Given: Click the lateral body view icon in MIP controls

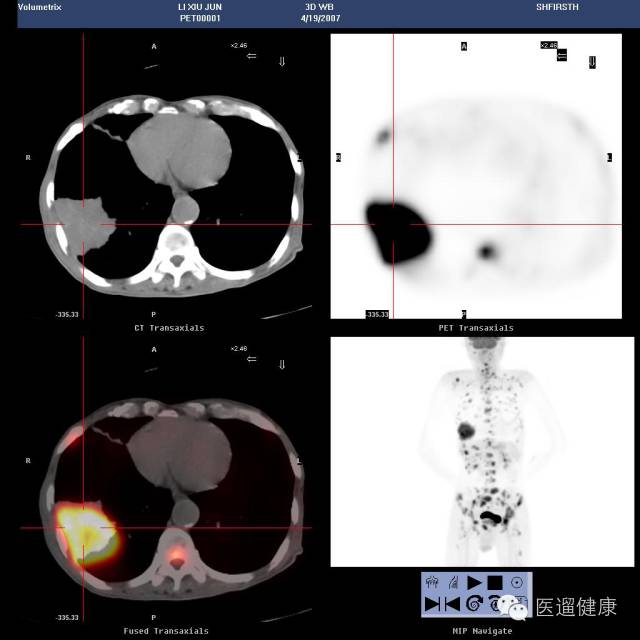Looking at the screenshot, I should tap(453, 582).
